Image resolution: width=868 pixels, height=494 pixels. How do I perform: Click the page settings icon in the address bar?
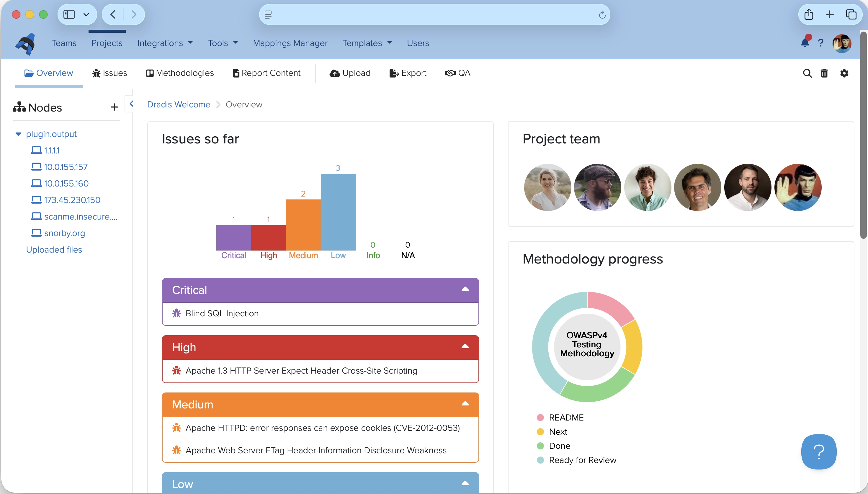pos(268,14)
